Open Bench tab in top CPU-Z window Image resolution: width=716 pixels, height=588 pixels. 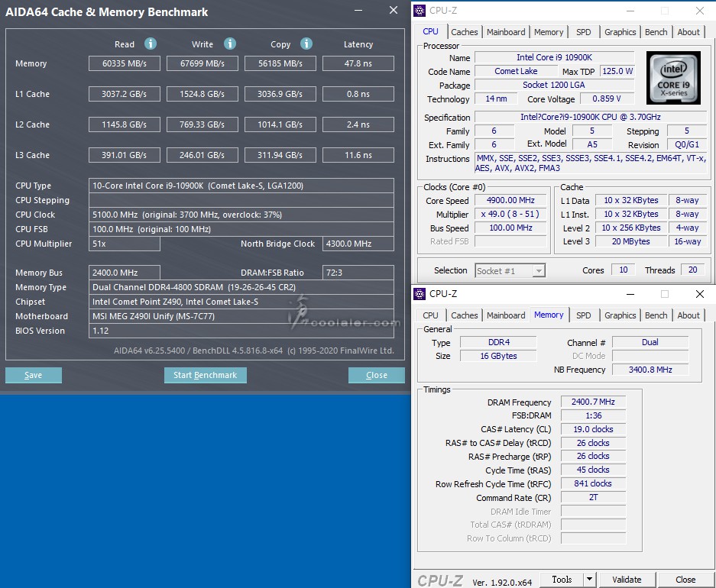coord(656,32)
